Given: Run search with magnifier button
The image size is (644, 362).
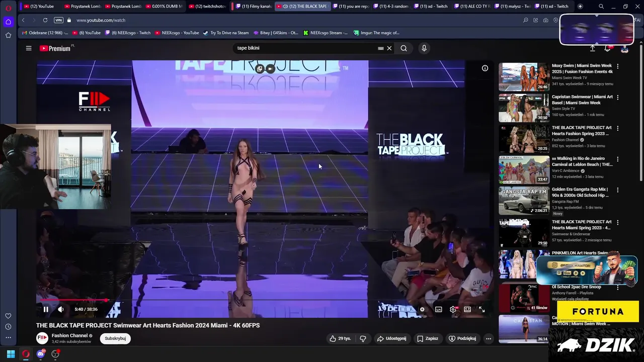Looking at the screenshot, I should point(404,48).
